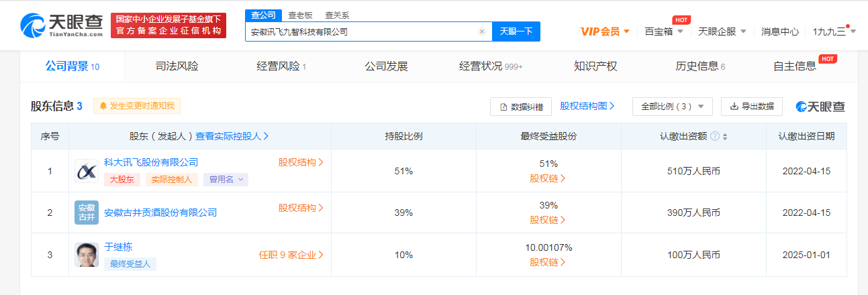Click 任职 9 家企业 link

[x=291, y=255]
